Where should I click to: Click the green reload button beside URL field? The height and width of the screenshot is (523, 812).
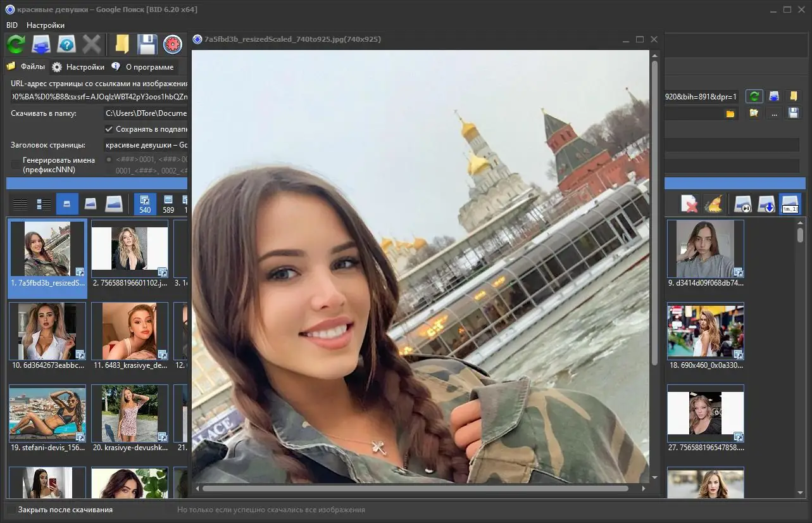click(x=754, y=96)
